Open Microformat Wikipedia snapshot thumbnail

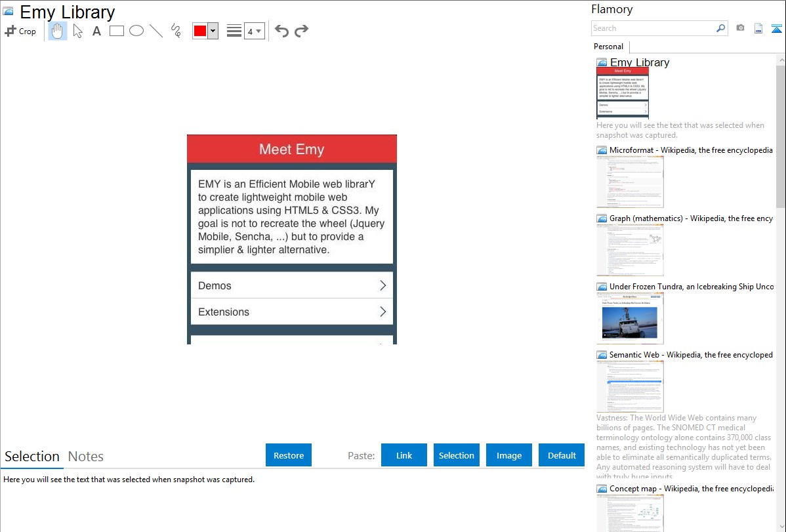tap(630, 182)
